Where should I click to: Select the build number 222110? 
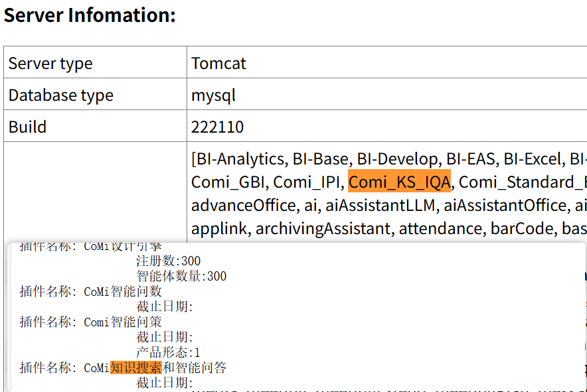pyautogui.click(x=217, y=127)
